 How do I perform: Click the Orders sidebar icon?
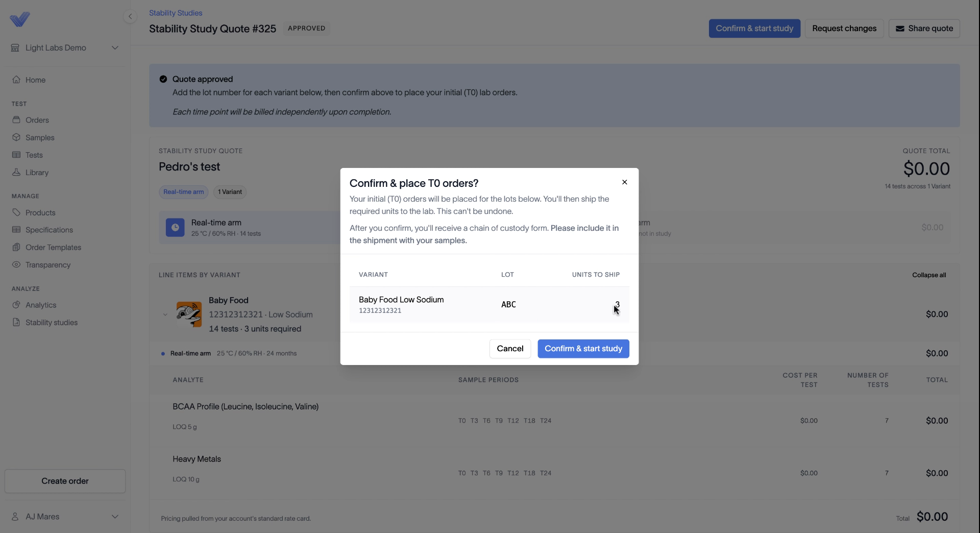[16, 120]
